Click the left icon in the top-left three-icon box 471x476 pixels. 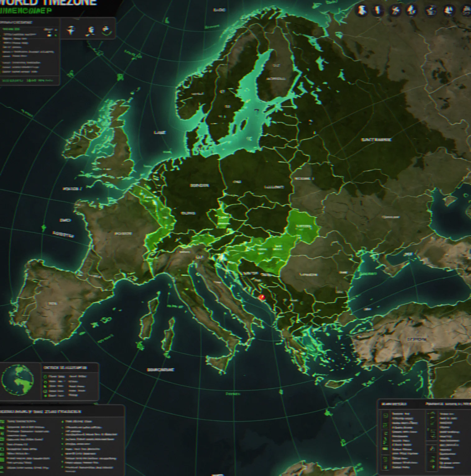[72, 30]
